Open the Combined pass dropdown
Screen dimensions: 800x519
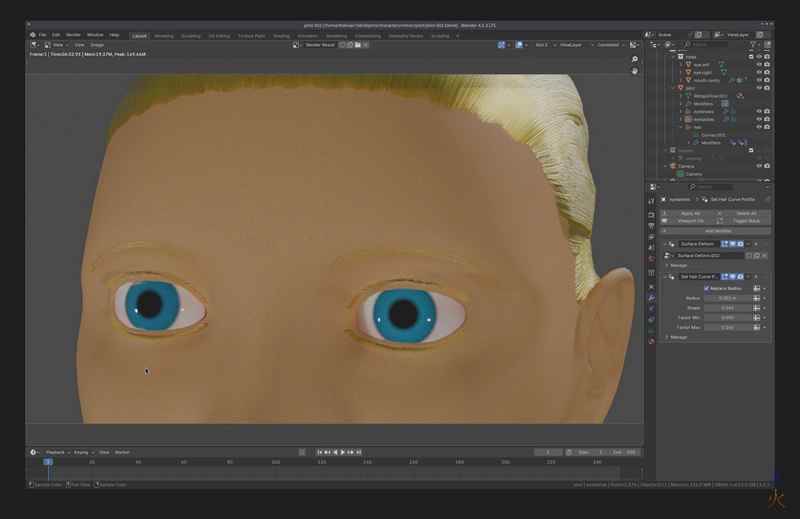pos(608,45)
